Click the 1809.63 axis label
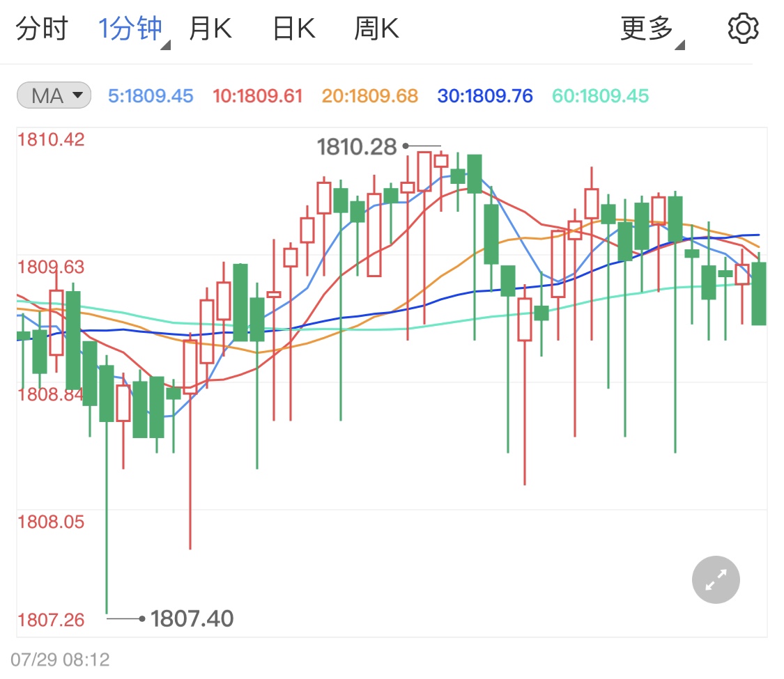 51,267
